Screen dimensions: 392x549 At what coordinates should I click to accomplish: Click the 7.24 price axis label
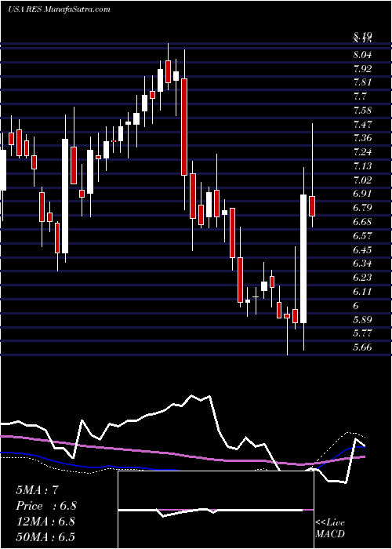click(363, 152)
